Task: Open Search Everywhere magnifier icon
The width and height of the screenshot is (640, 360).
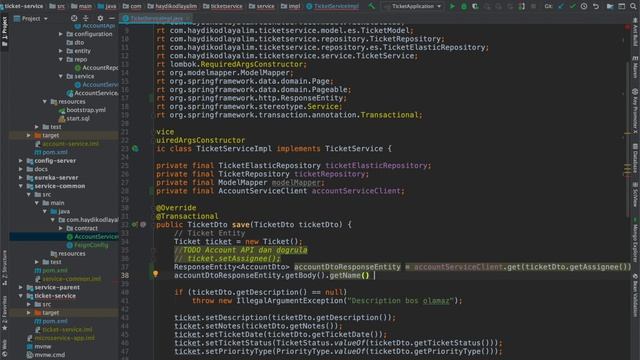Action: (x=633, y=6)
